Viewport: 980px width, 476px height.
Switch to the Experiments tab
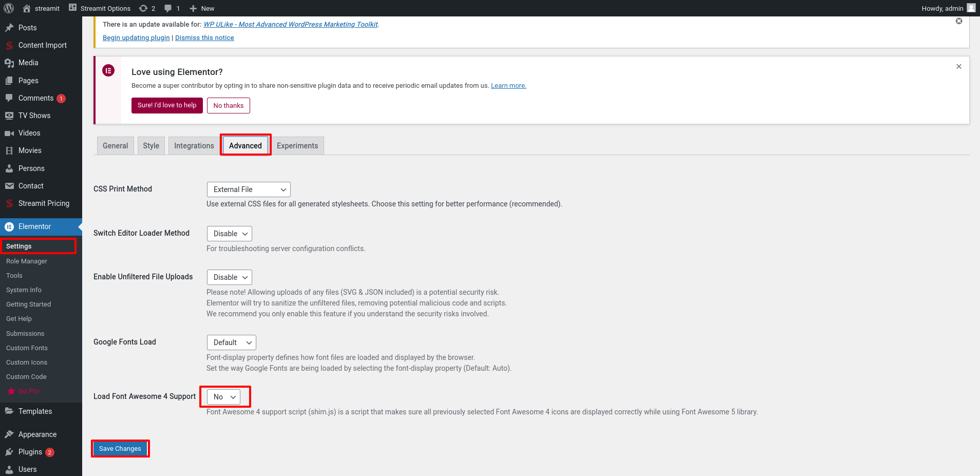pyautogui.click(x=297, y=146)
